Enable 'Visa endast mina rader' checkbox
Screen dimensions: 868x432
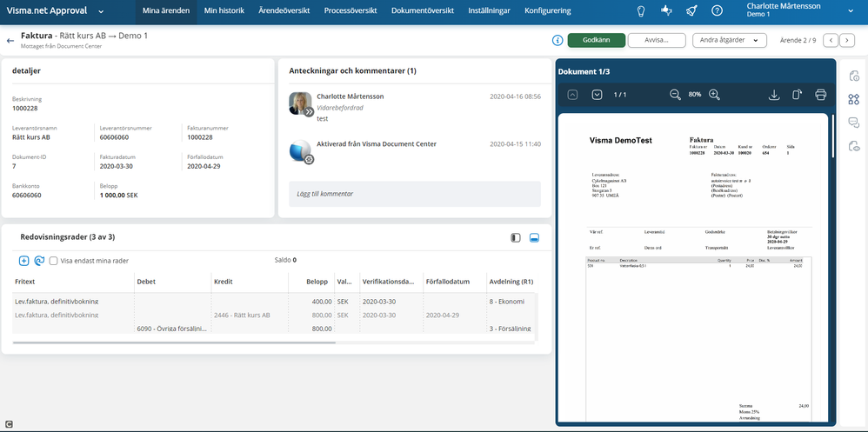(54, 261)
